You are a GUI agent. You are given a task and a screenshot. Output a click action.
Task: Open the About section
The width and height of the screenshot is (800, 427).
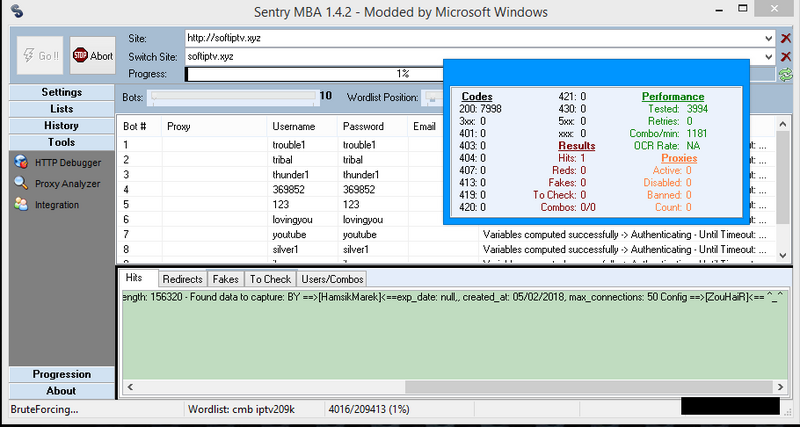coord(62,391)
